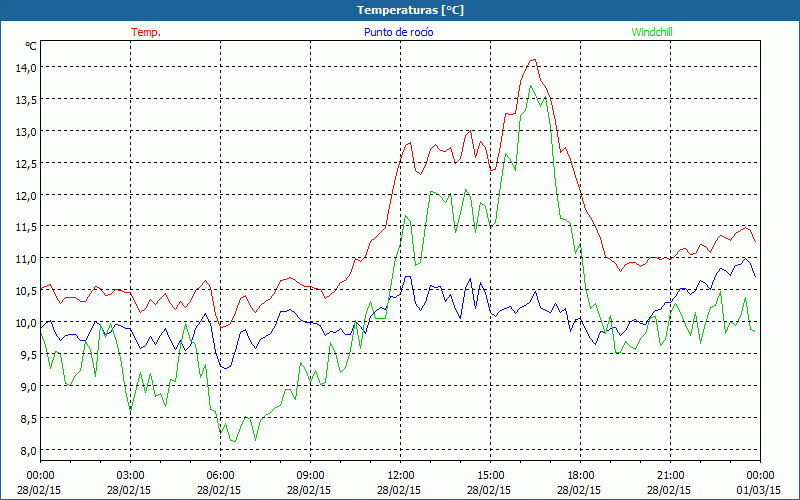Click the "06:00" x-axis time label

point(220,476)
